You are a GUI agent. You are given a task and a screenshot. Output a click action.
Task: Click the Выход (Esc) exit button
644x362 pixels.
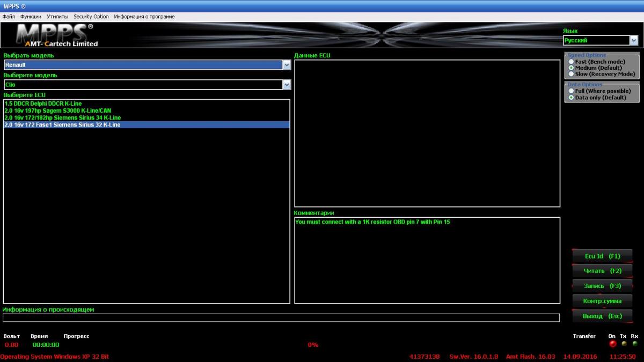pos(602,316)
